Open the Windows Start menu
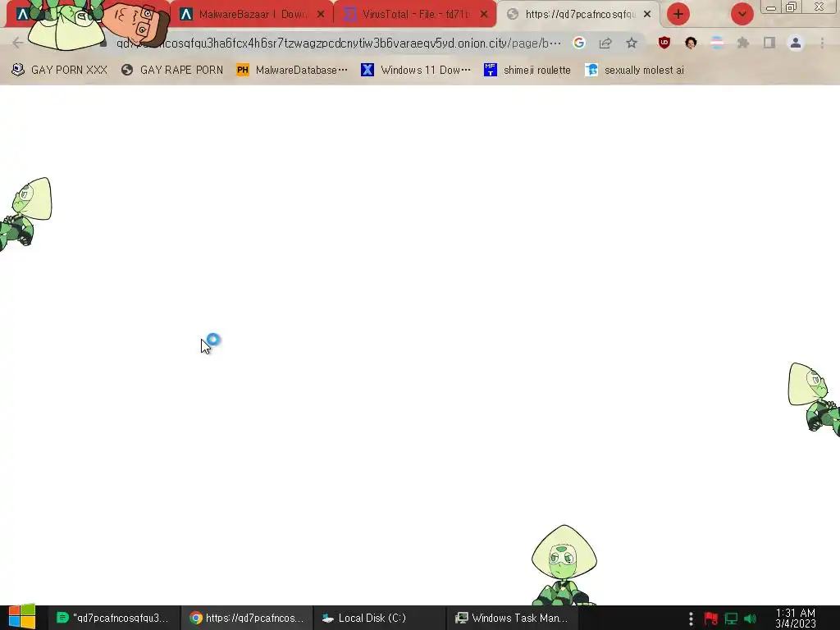The height and width of the screenshot is (630, 840). [x=22, y=617]
